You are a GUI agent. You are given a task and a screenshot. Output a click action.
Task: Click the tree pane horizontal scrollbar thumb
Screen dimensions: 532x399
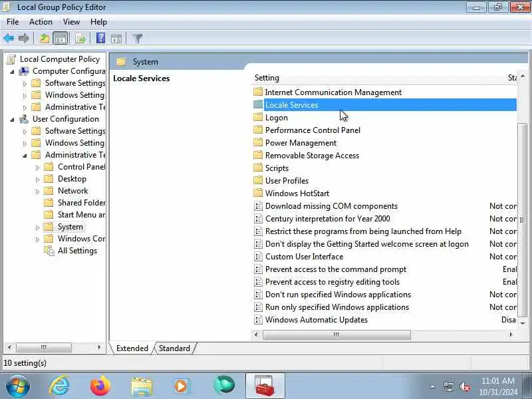pyautogui.click(x=44, y=347)
